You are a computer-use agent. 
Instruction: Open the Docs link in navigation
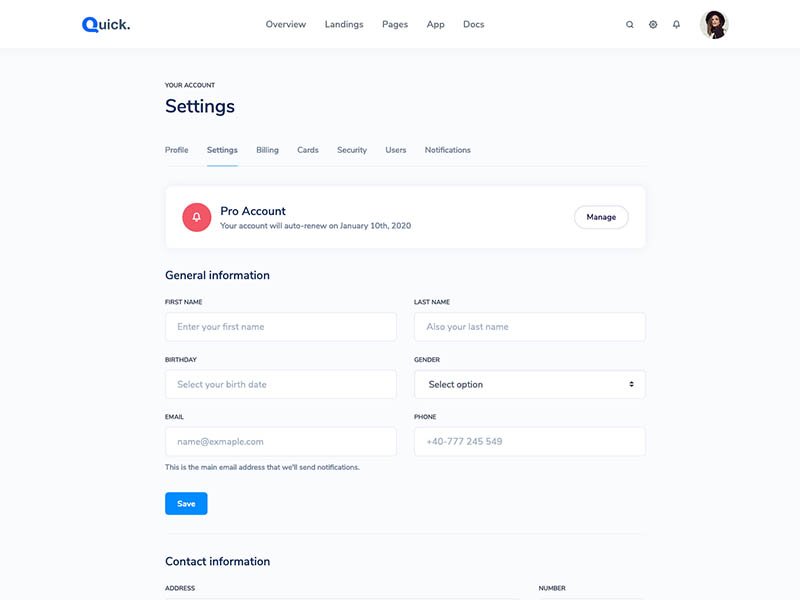click(473, 24)
